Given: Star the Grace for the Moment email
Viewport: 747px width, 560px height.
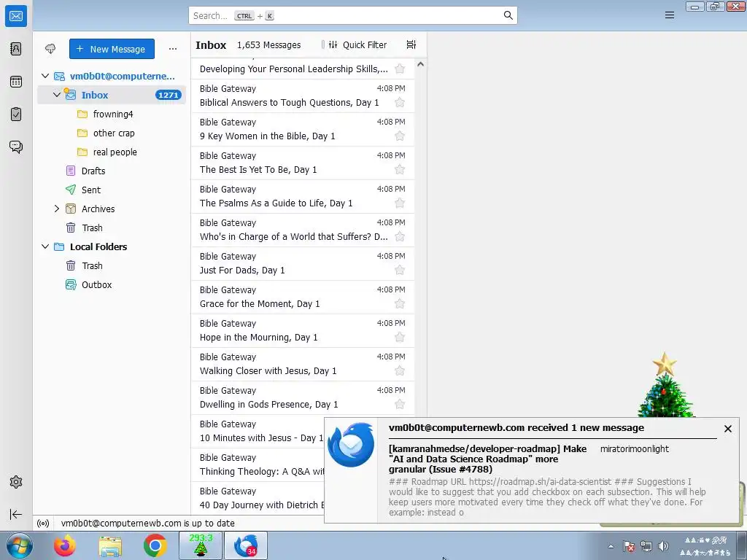Looking at the screenshot, I should click(400, 304).
